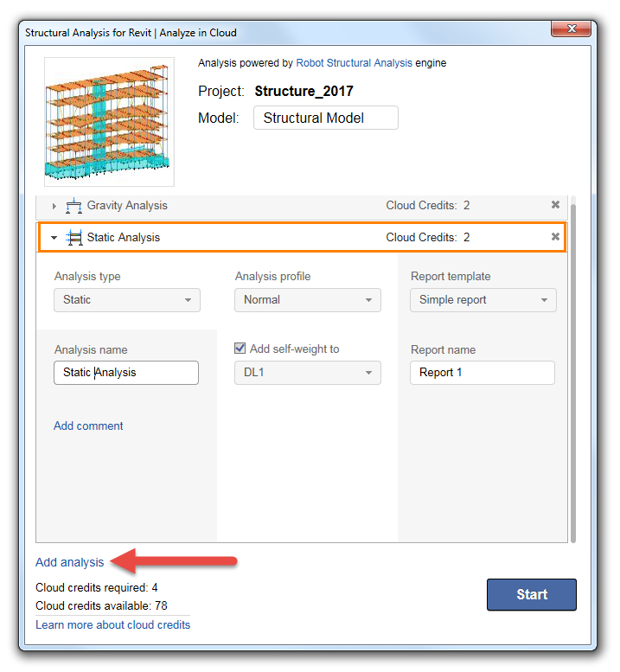Click Cloud credits required: 4 text
The width and height of the screenshot is (620, 672).
click(96, 587)
